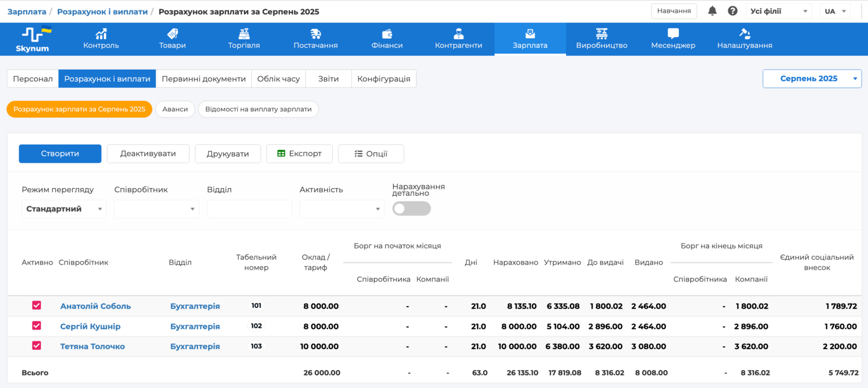Switch to the Облік часу tab
This screenshot has width=868, height=388.
pyautogui.click(x=278, y=79)
